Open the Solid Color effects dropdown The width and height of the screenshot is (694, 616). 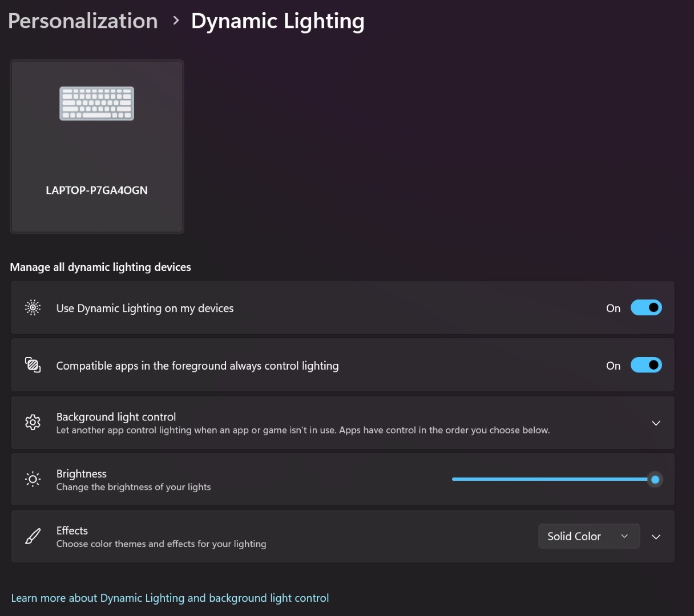[588, 536]
